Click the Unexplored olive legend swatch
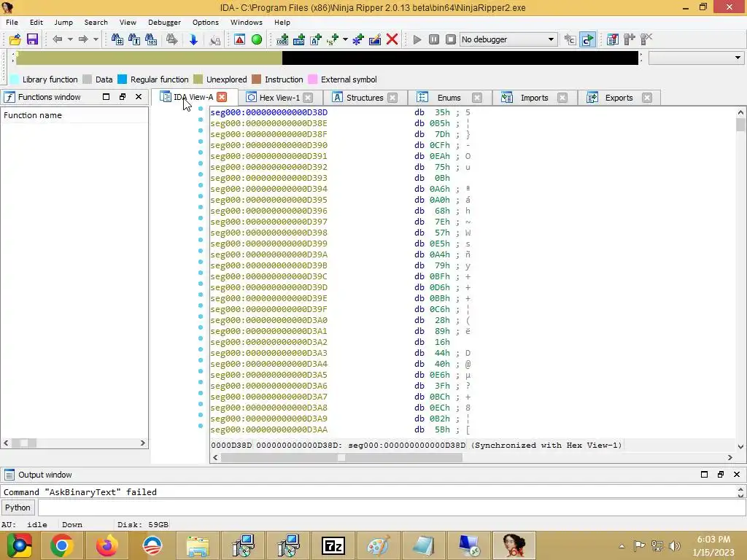The image size is (747, 560). point(198,79)
